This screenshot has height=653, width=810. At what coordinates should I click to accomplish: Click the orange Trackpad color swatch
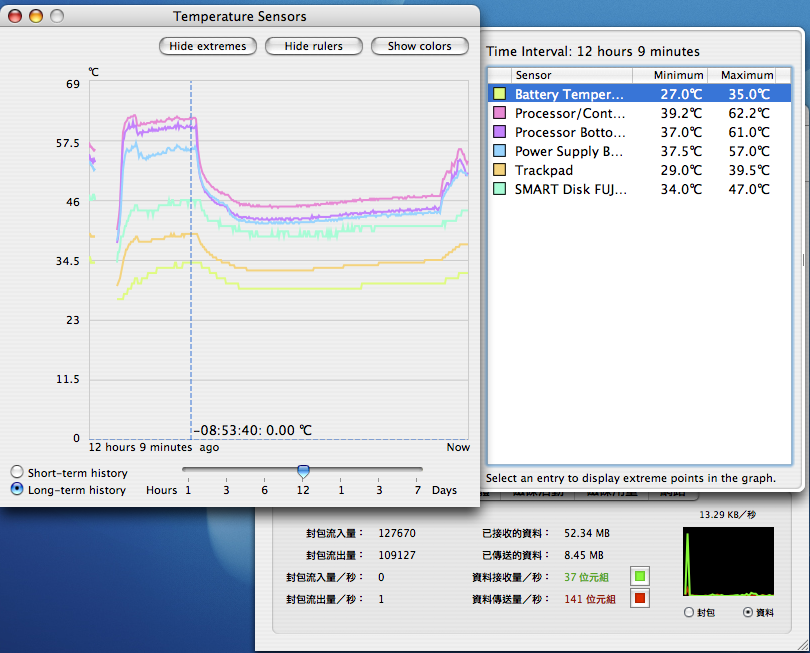point(500,170)
